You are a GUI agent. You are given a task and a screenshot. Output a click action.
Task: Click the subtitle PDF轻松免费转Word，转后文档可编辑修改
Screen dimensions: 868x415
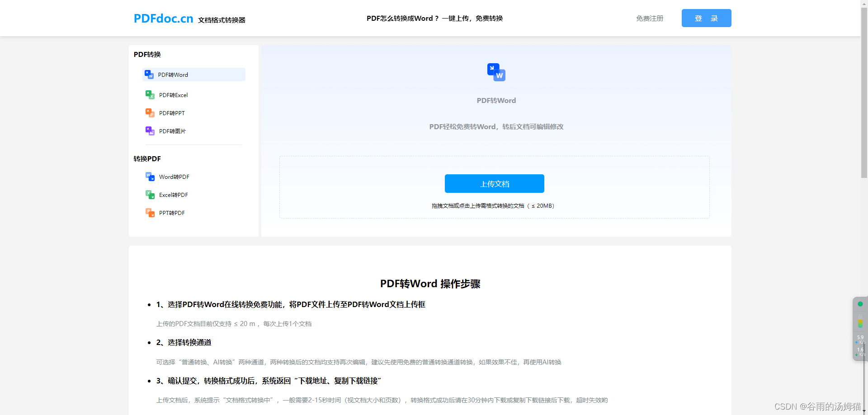click(x=496, y=127)
